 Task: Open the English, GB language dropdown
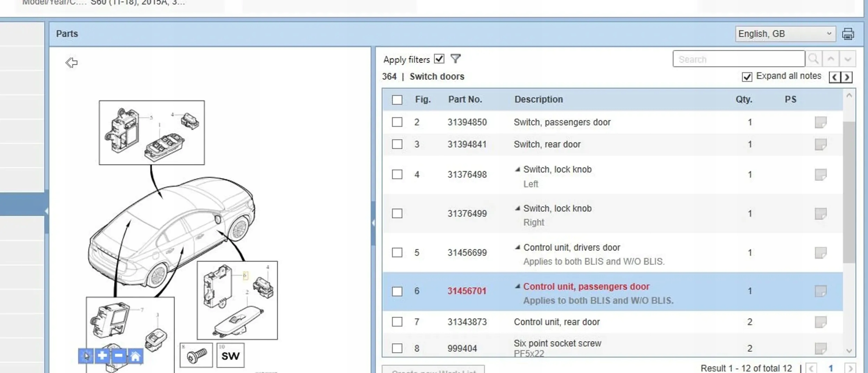[x=785, y=34]
